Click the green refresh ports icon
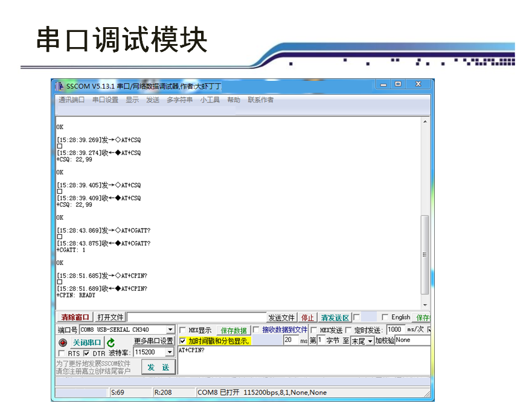Viewport: 532px width, 412px height. pos(111,343)
